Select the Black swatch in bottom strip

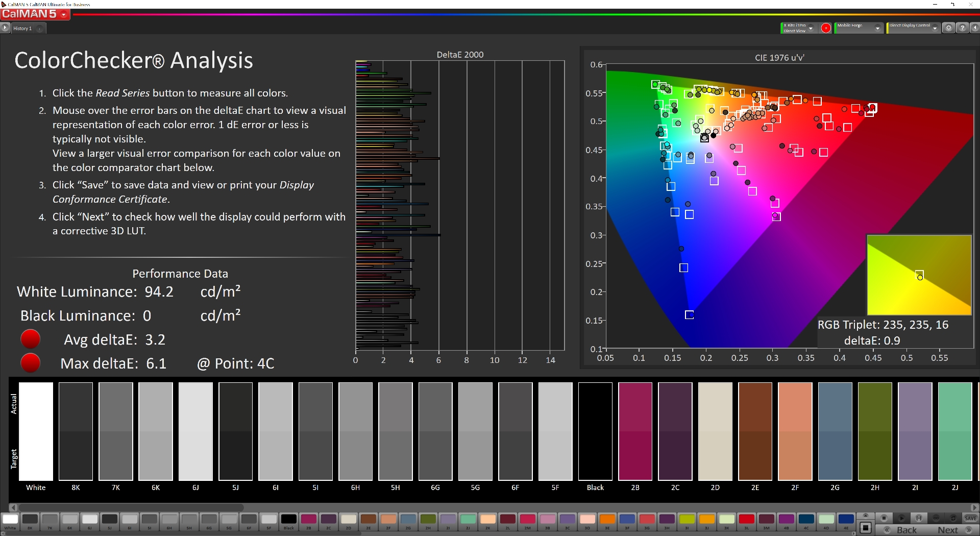tap(288, 520)
